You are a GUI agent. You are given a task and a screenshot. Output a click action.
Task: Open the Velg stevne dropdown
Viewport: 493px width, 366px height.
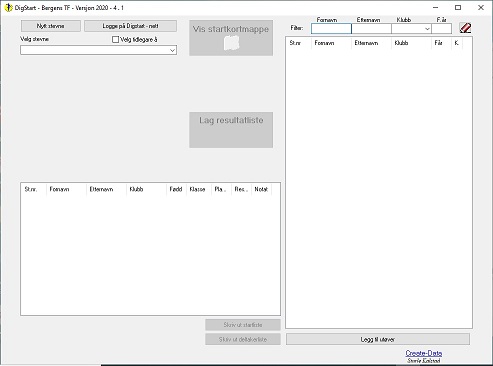click(172, 50)
